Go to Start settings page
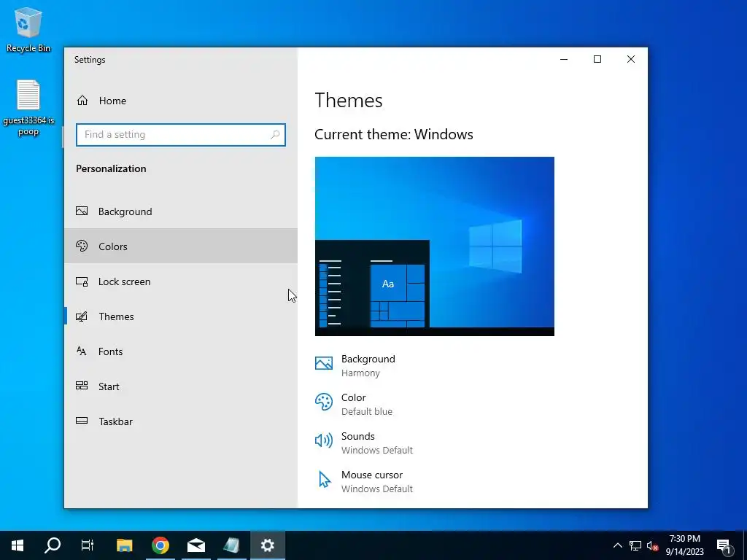 (x=181, y=386)
